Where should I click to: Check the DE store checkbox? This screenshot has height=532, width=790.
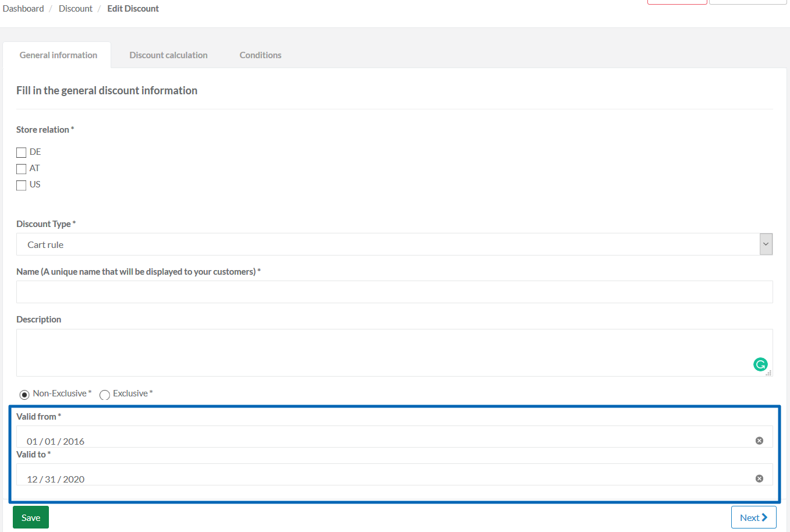click(x=22, y=152)
